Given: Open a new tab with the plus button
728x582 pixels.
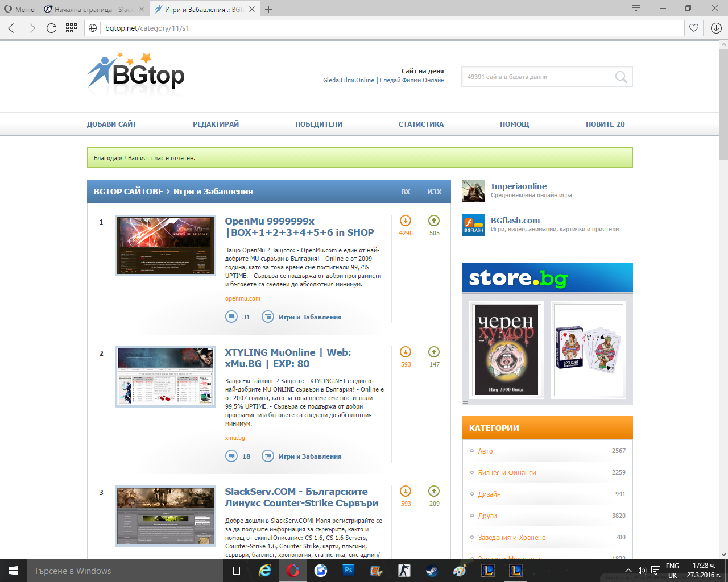Looking at the screenshot, I should tap(269, 9).
